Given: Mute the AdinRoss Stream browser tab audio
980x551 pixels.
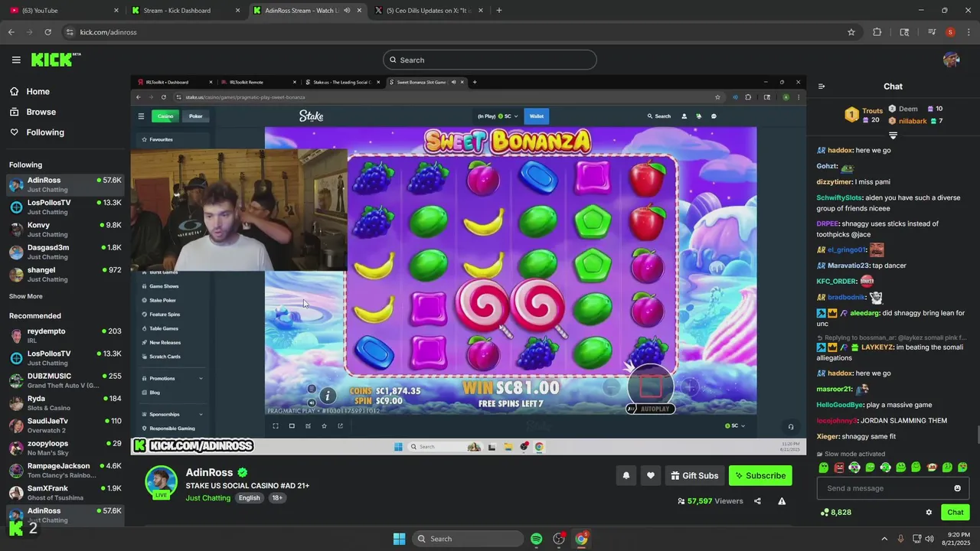Looking at the screenshot, I should 347,11.
